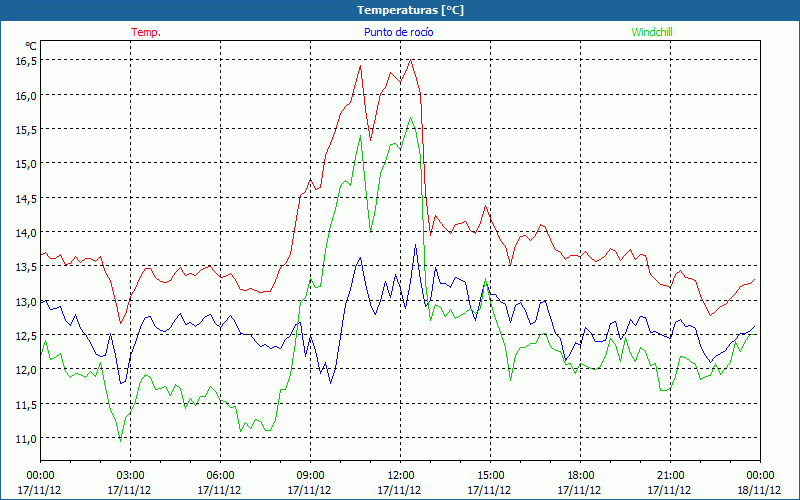The height and width of the screenshot is (500, 800).
Task: Click the 09:00 time axis label
Action: tap(310, 476)
